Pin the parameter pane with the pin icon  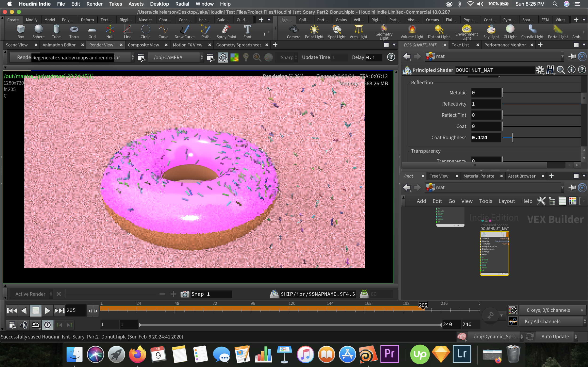click(x=572, y=56)
